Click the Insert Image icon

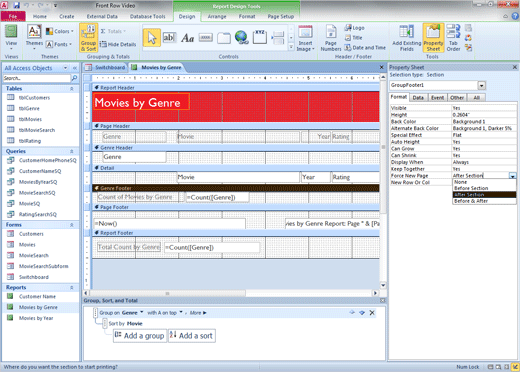[x=305, y=38]
